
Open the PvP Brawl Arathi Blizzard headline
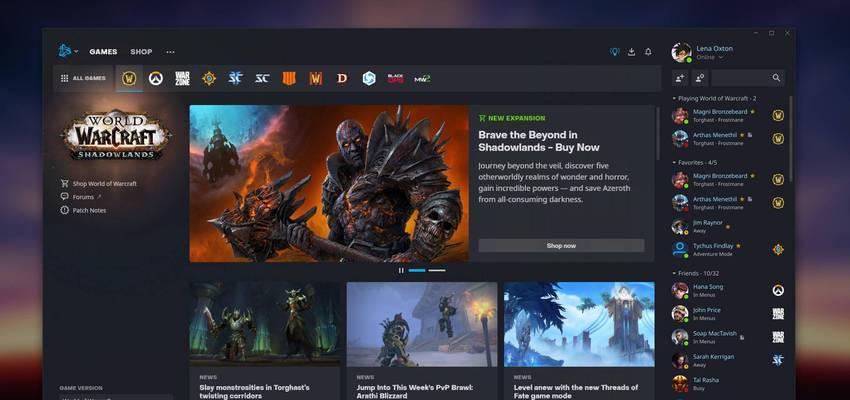(415, 391)
